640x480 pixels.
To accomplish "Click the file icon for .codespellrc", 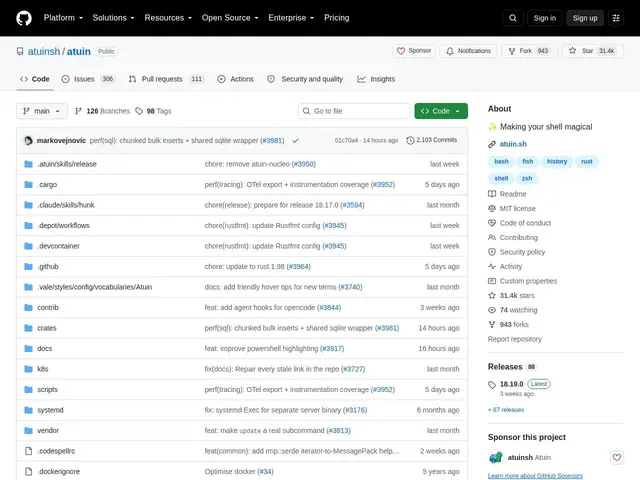I will [28, 451].
